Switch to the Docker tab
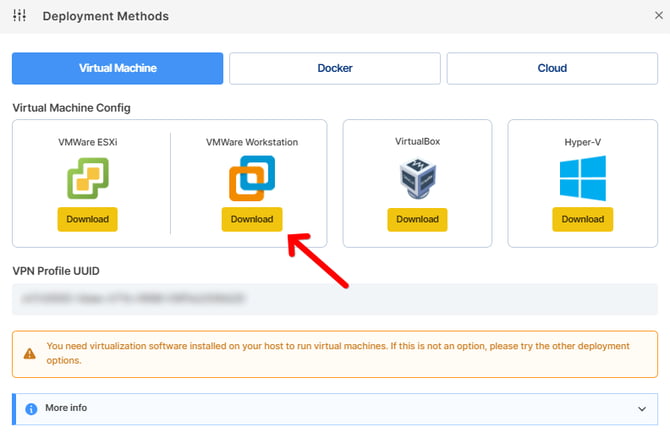This screenshot has width=670, height=438. point(335,68)
